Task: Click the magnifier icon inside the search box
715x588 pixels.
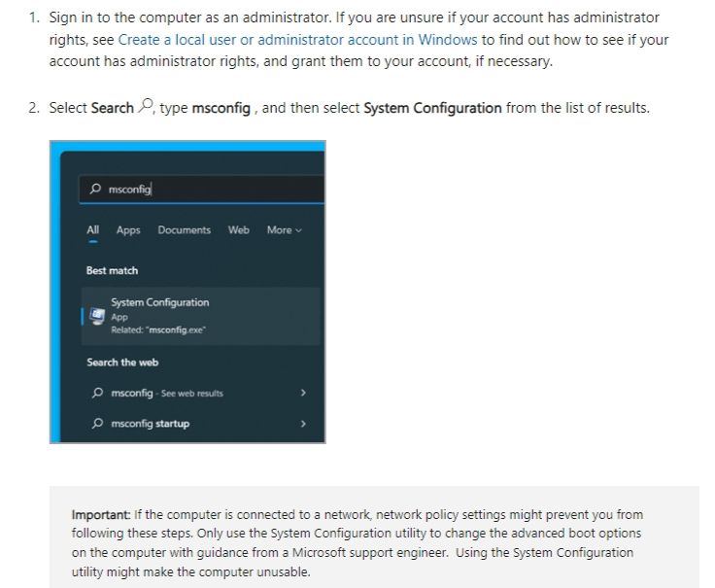Action: (95, 190)
